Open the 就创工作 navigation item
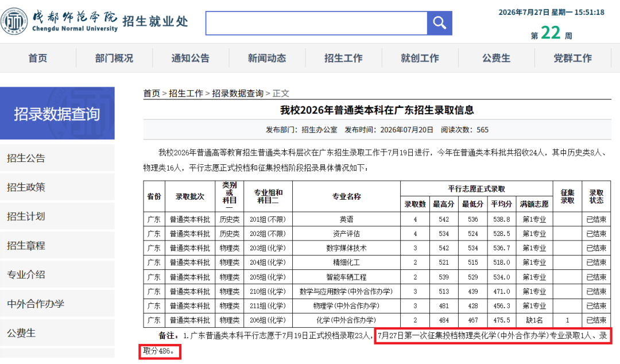 [420, 58]
